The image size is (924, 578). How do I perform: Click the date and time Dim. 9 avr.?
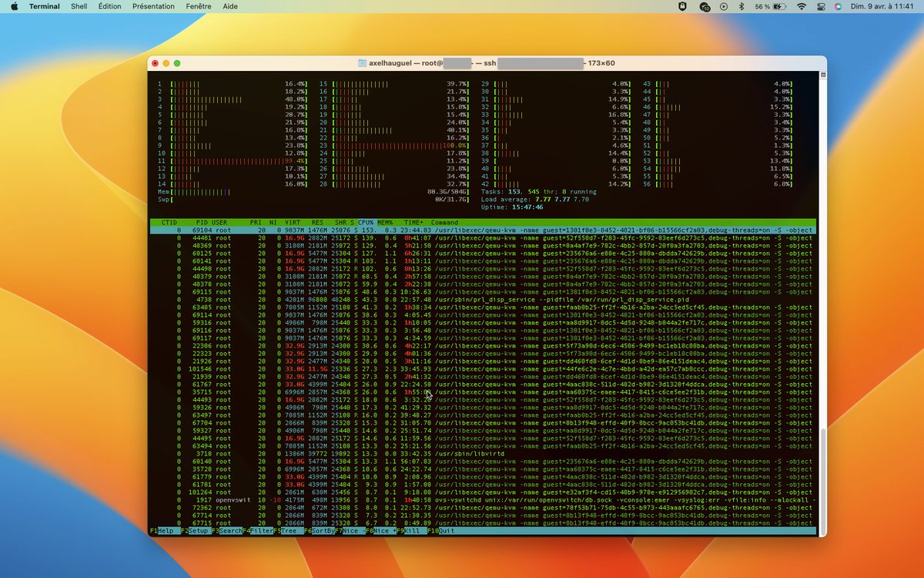tap(883, 6)
